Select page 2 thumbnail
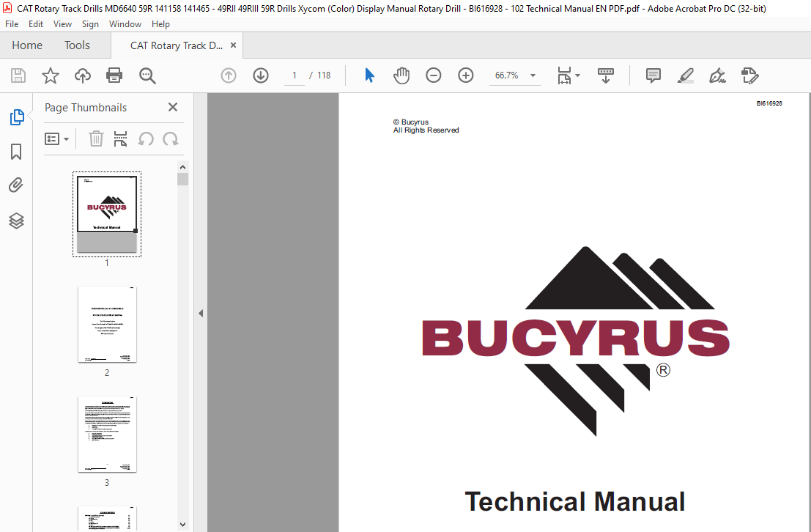This screenshot has width=811, height=532. tap(107, 325)
